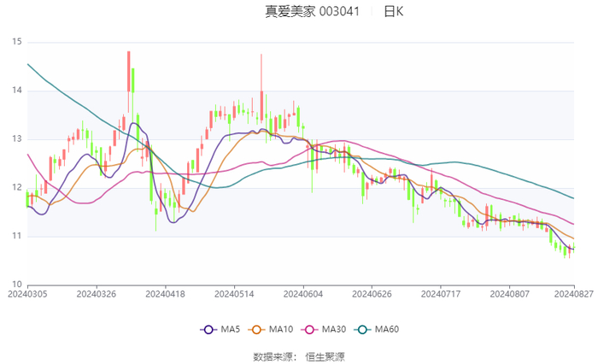Click the 20240326 x-axis date label
This screenshot has height=364, width=598.
97,294
